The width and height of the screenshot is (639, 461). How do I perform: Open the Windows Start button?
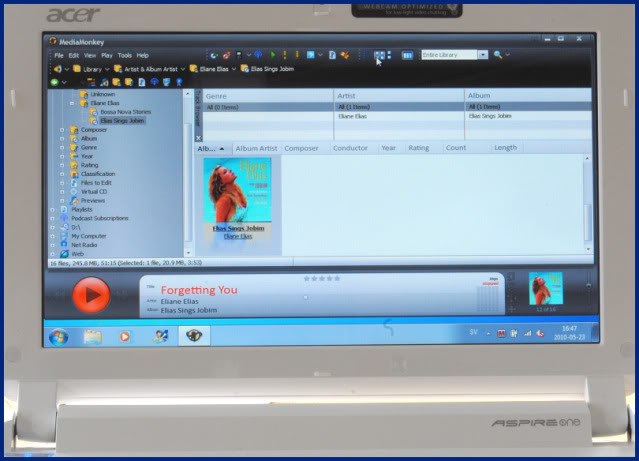[x=58, y=337]
